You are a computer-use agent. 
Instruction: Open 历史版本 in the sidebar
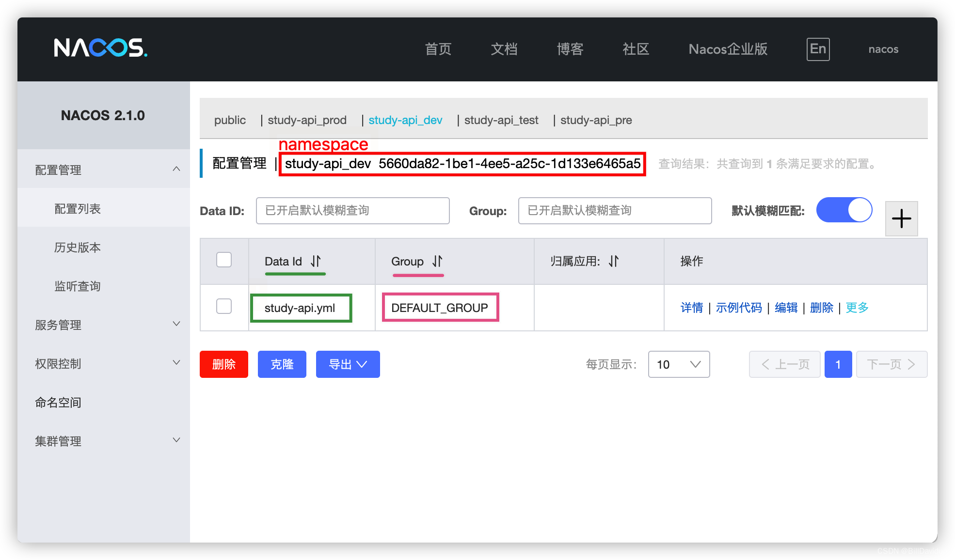104,247
